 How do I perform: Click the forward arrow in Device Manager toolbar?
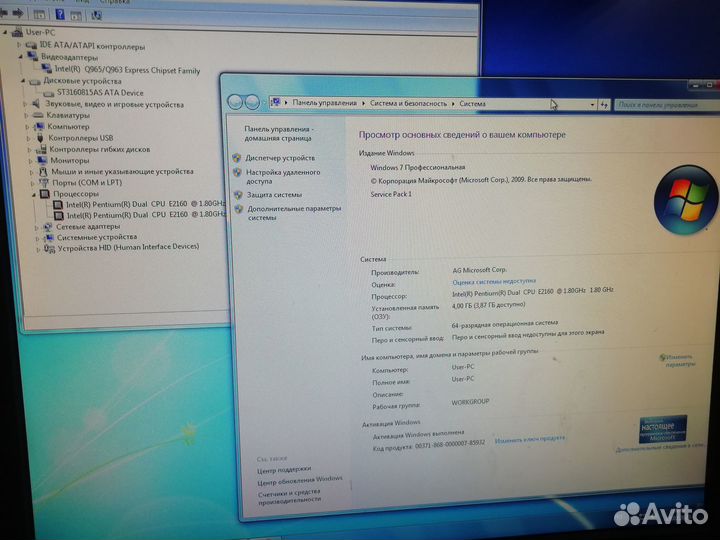click(x=18, y=13)
